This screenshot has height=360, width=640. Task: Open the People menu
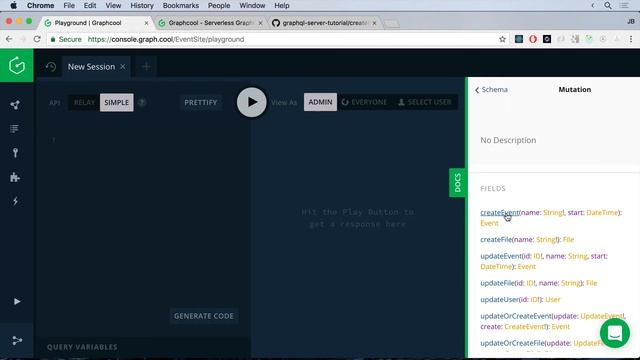click(219, 5)
